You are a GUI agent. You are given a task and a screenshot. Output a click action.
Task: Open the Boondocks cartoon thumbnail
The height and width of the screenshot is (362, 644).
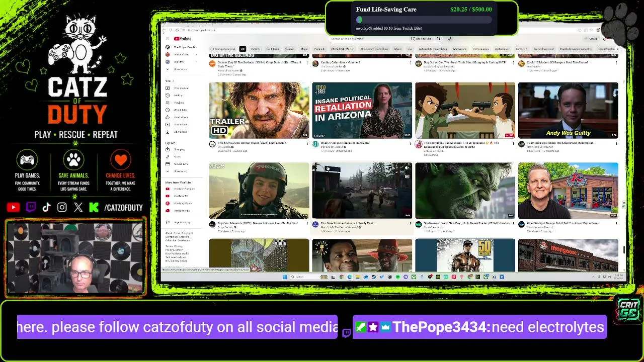[x=465, y=111]
